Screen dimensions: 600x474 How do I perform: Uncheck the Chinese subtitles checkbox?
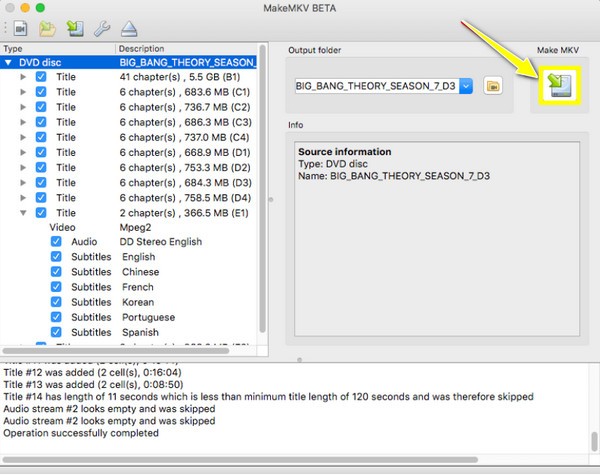click(56, 272)
